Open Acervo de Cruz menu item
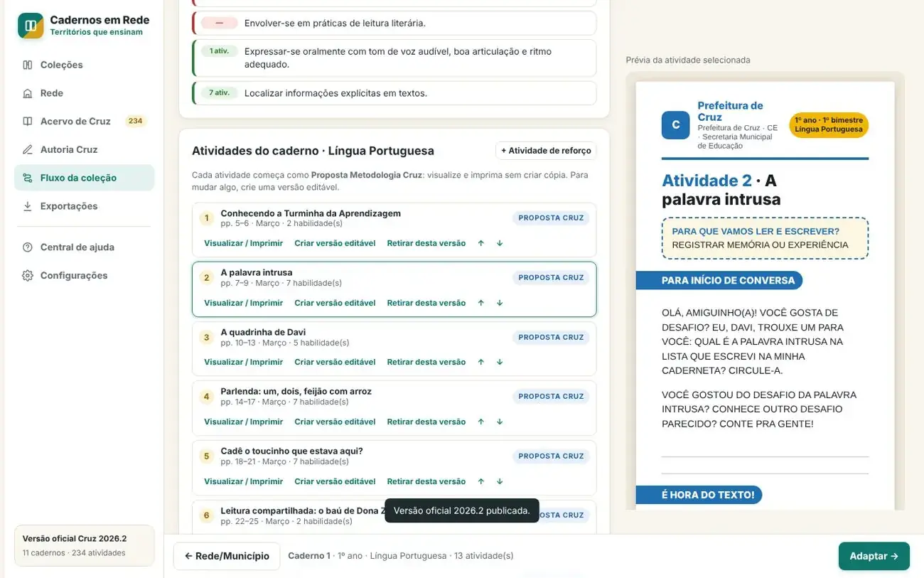924x578 pixels. (84, 122)
